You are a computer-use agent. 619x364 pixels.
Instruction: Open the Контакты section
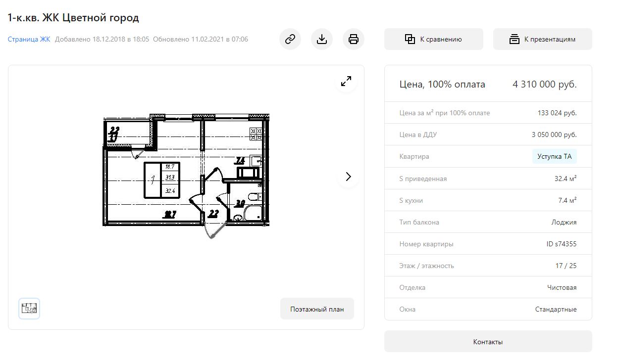click(488, 342)
